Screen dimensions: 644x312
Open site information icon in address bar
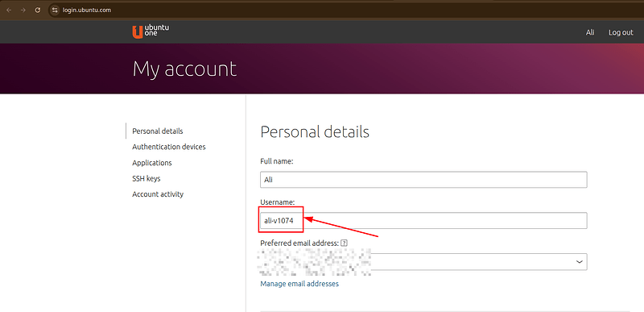[55, 10]
